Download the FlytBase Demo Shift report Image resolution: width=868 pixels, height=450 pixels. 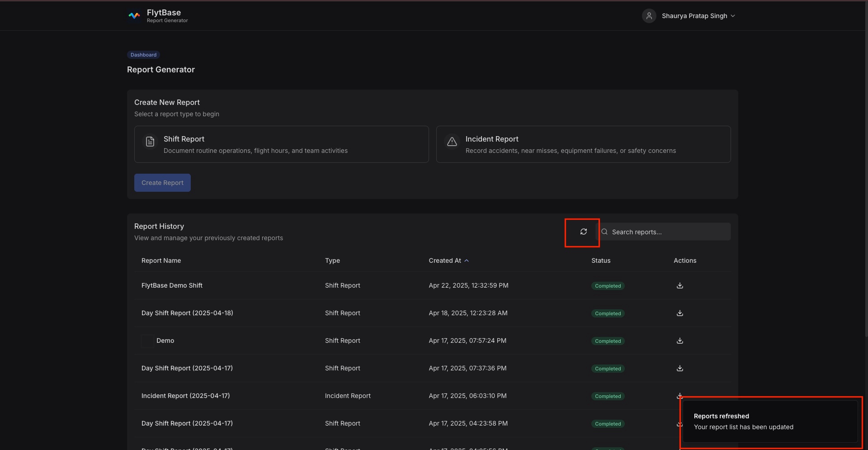point(679,286)
